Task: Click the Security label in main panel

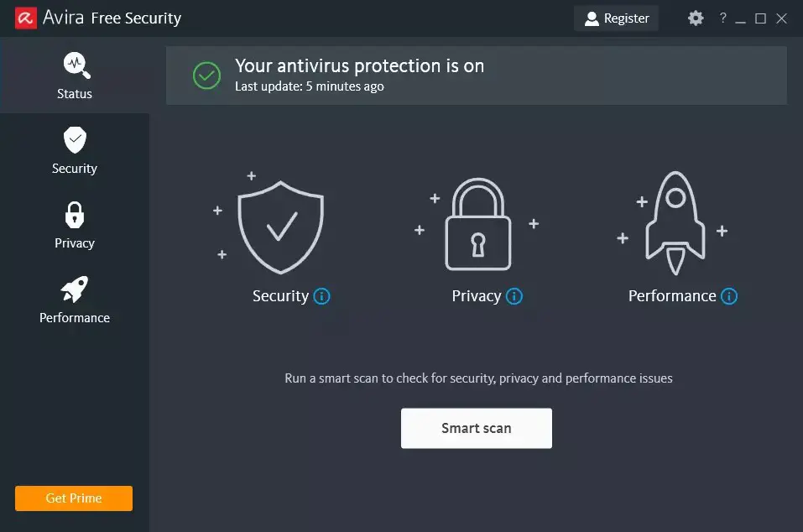Action: click(x=280, y=296)
